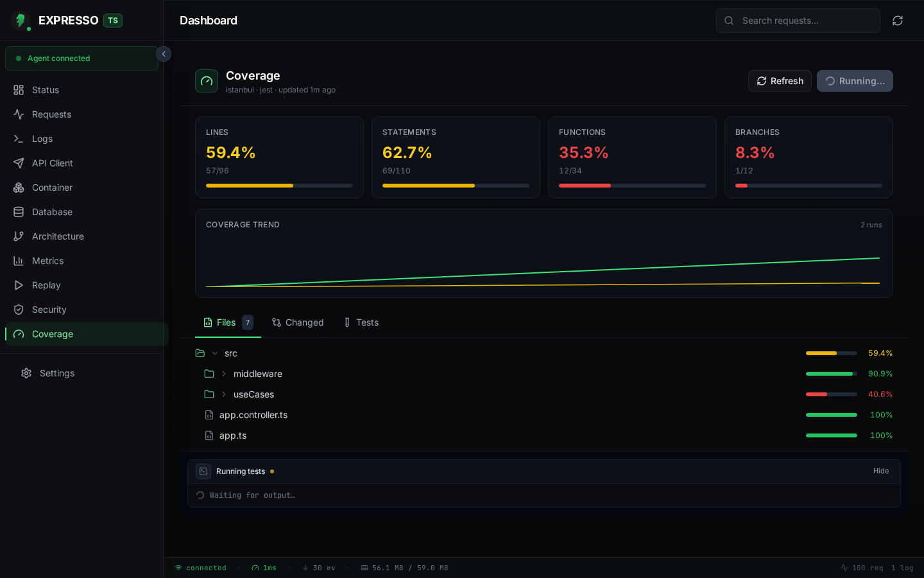Click the Agent connected status indicator
The height and width of the screenshot is (578, 924).
[x=81, y=58]
